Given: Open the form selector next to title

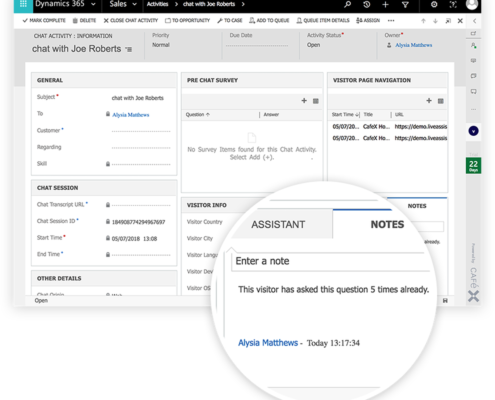Looking at the screenshot, I should pyautogui.click(x=129, y=49).
